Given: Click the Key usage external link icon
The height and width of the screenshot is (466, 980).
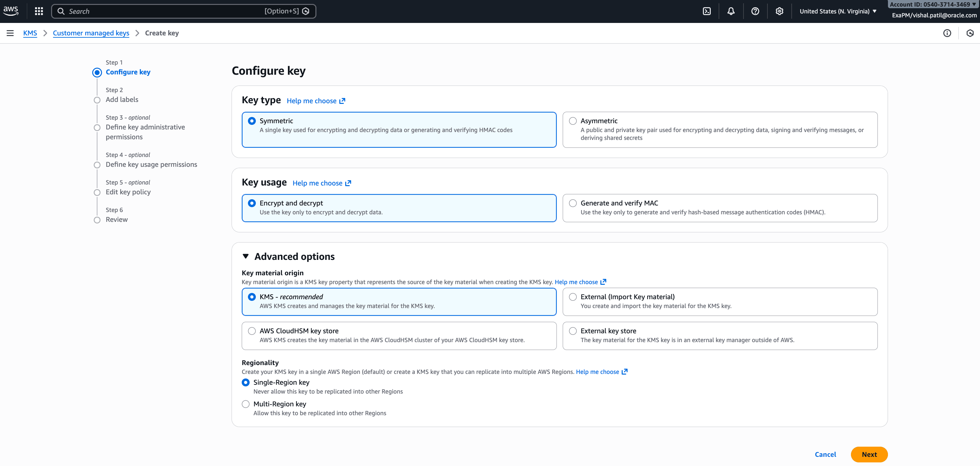Looking at the screenshot, I should [348, 183].
